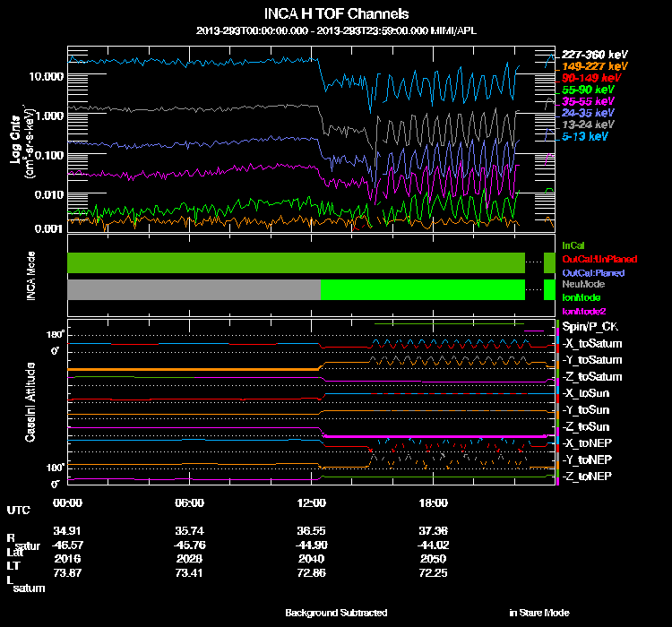This screenshot has width=672, height=627.
Task: Select the OutCal:UnPlaned legend label
Action: [x=593, y=259]
